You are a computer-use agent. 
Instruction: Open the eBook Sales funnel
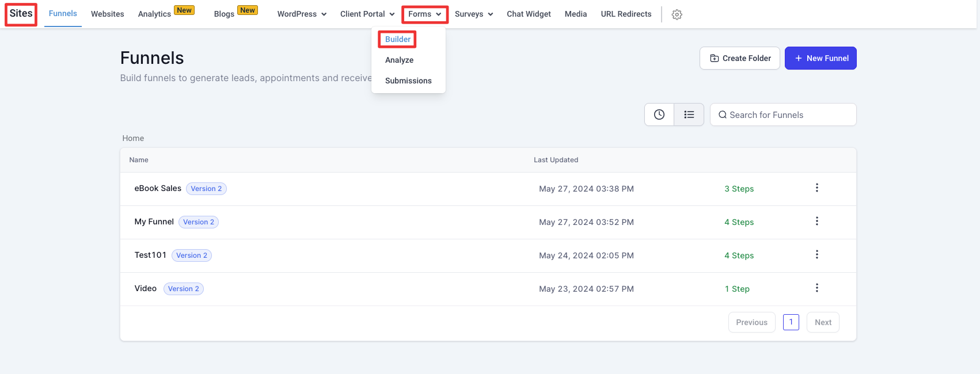[x=158, y=188]
